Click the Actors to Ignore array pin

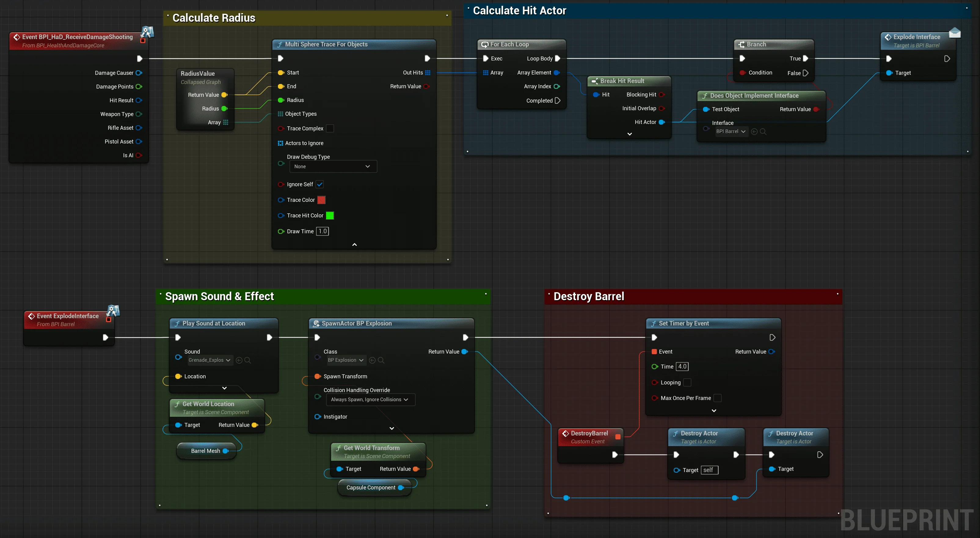pos(280,143)
